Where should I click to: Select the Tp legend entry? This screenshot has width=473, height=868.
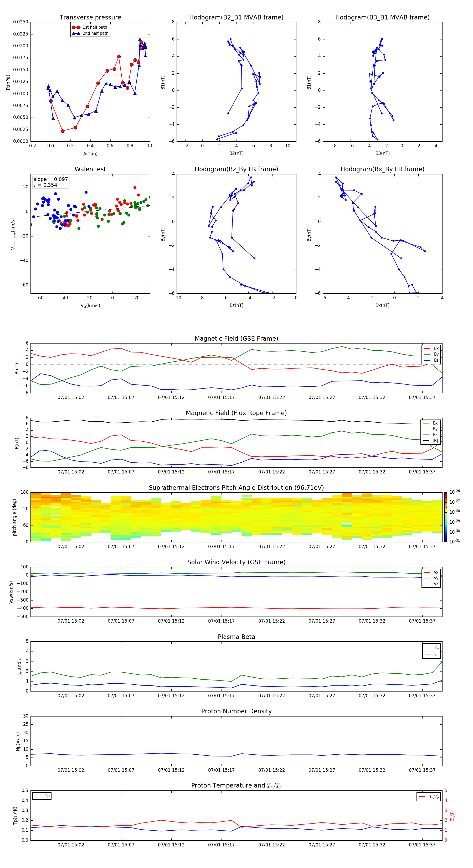coord(42,796)
